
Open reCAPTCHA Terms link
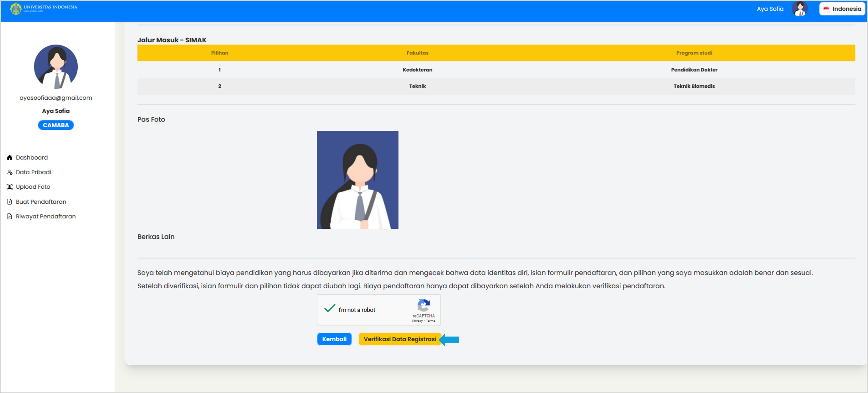pos(430,321)
